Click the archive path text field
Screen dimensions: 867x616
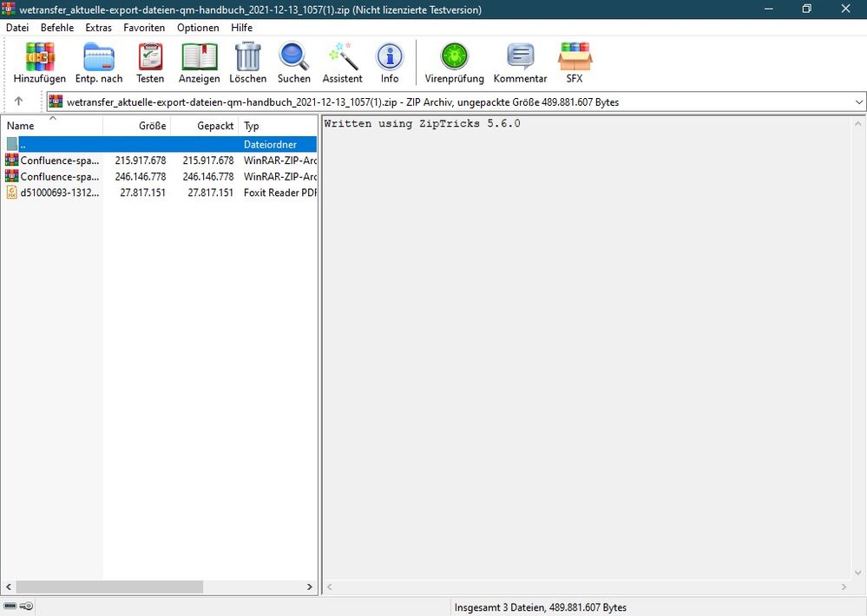click(x=456, y=102)
